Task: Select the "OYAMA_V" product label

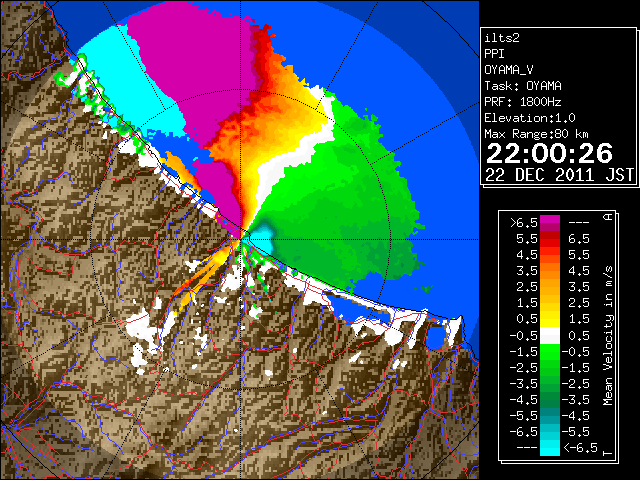Action: 509,70
